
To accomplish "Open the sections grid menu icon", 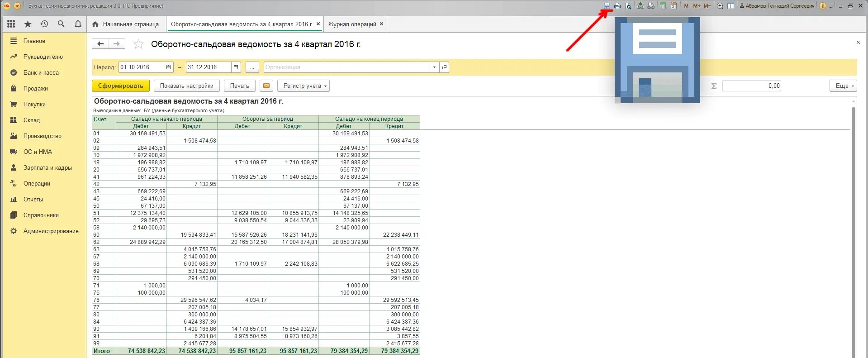I will click(11, 24).
